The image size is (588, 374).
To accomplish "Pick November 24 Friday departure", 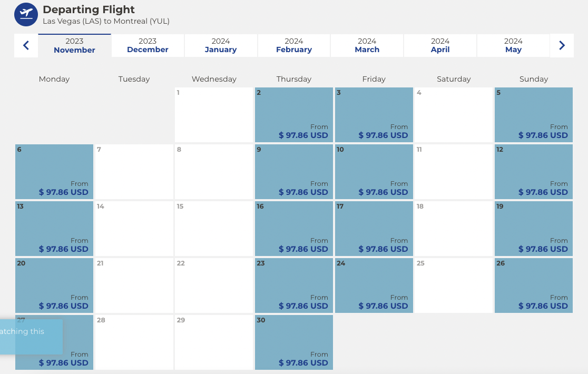I will click(374, 285).
